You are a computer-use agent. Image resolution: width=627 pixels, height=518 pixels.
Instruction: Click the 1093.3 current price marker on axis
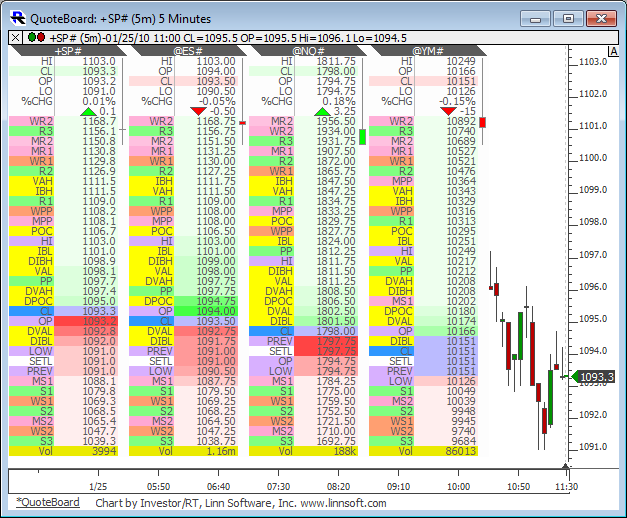[x=593, y=377]
